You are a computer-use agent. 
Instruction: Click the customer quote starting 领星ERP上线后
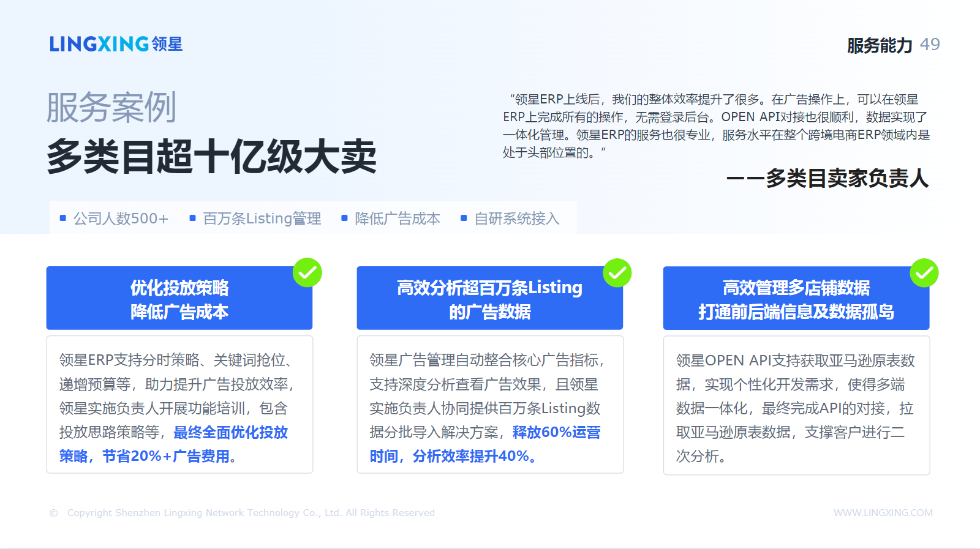click(717, 125)
